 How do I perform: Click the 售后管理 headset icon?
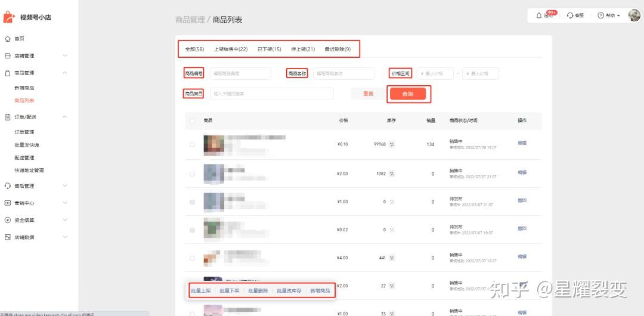7,186
